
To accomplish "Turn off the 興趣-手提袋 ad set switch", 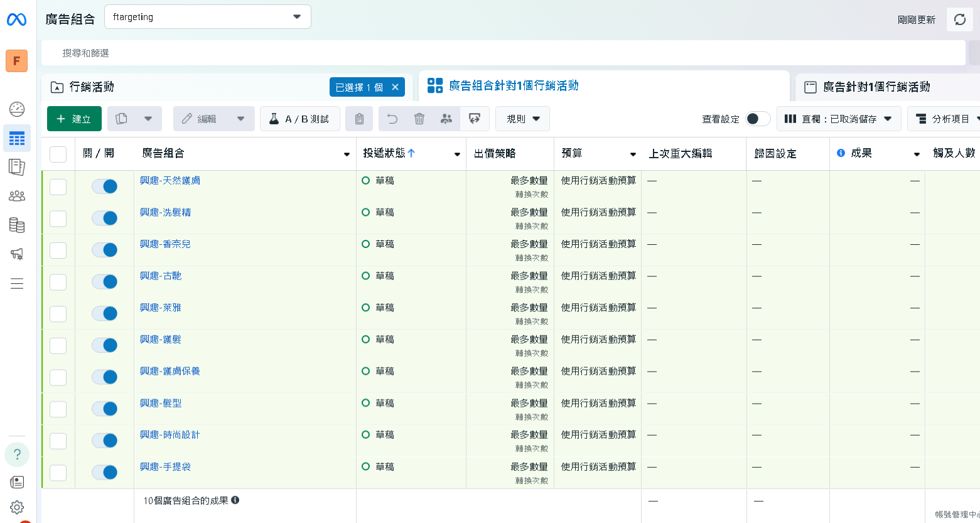I will (104, 472).
